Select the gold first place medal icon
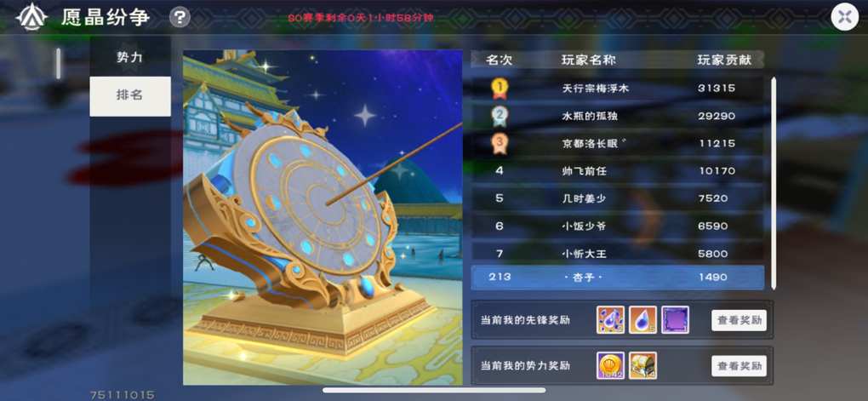The image size is (868, 401). point(500,88)
